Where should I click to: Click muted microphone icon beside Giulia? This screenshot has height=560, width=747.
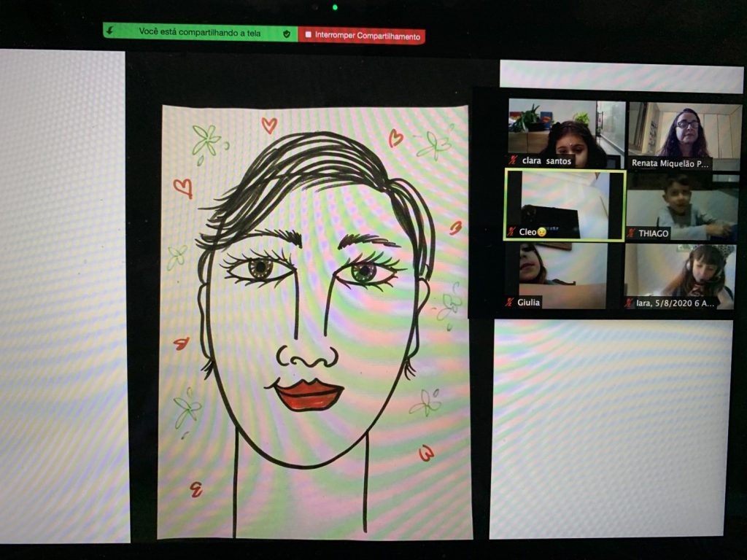tap(510, 302)
